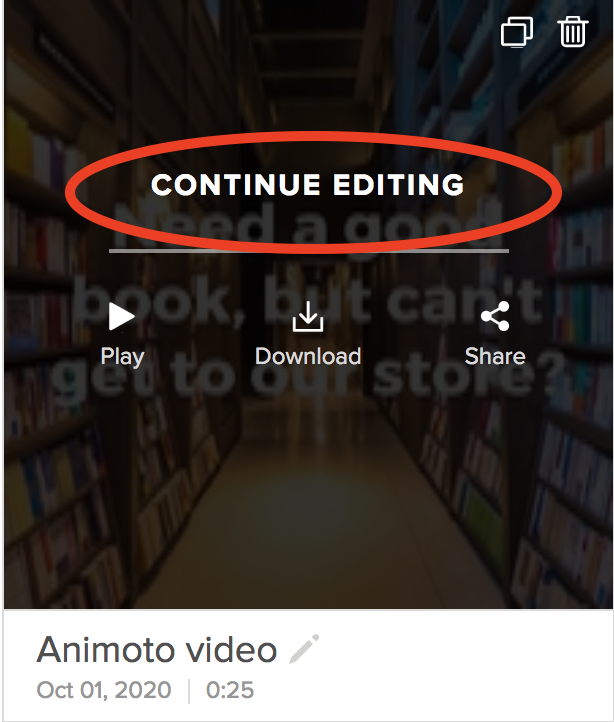Select the Download text label

[x=308, y=356]
